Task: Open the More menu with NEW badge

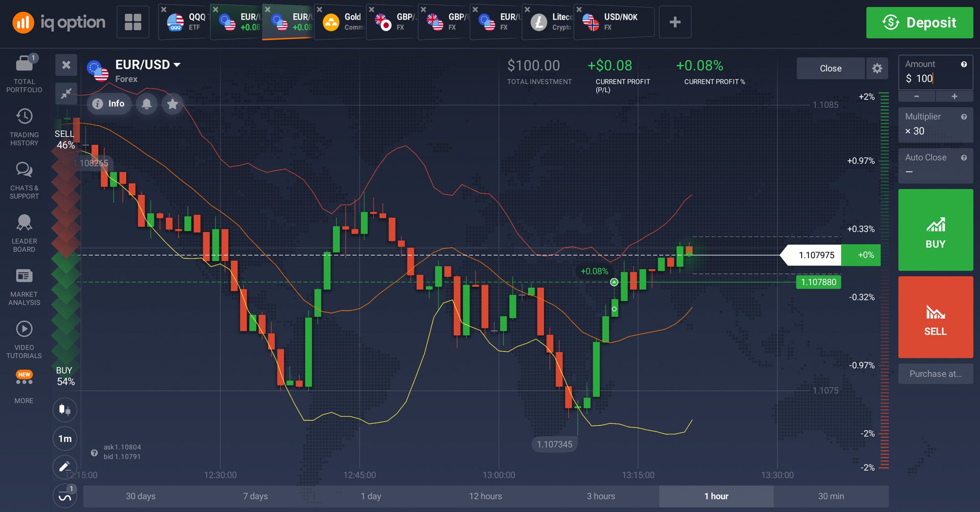Action: (x=24, y=378)
